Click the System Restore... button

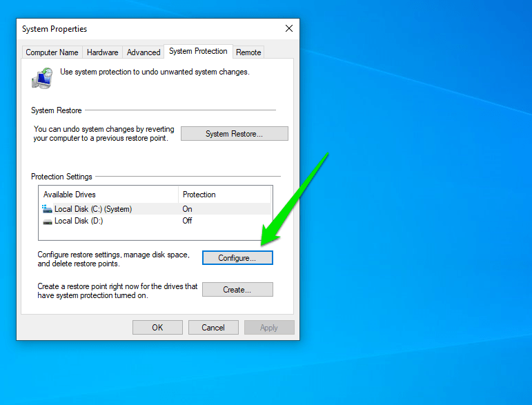pyautogui.click(x=234, y=134)
